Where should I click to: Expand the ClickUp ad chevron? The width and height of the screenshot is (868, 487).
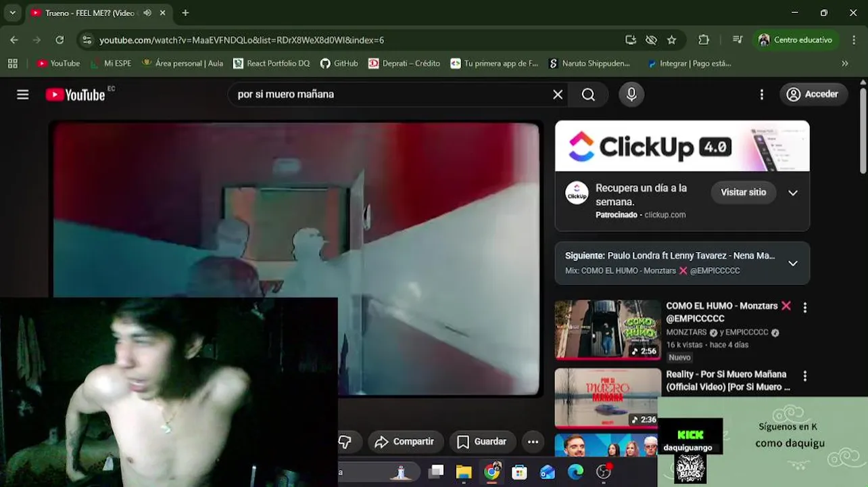(x=793, y=193)
